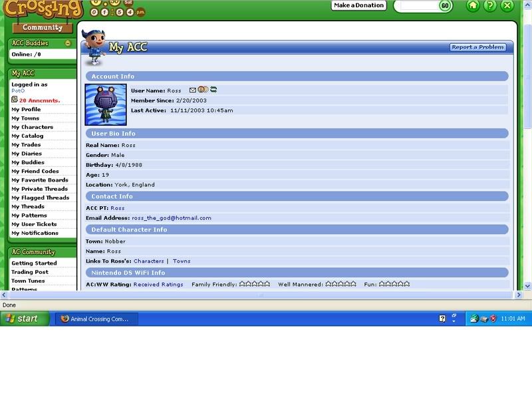Click the horizontal scrollbar at page bottom
532x399 pixels.
click(x=266, y=294)
